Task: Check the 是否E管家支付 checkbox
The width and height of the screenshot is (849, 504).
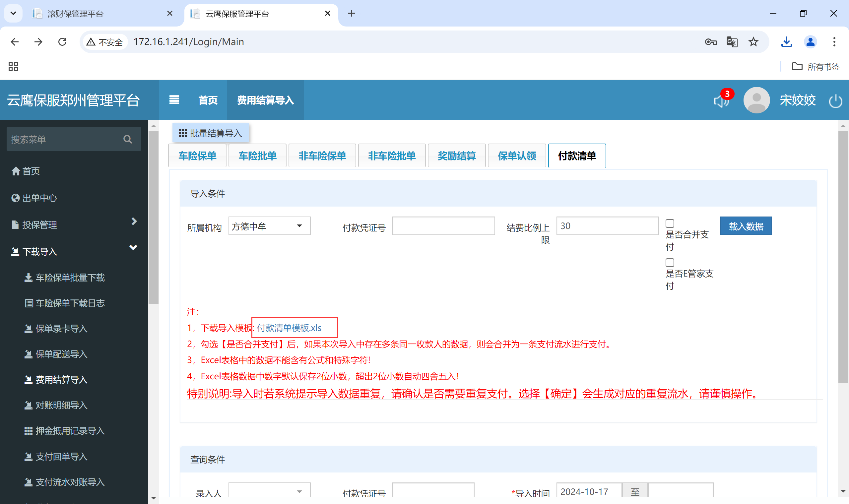Action: [x=670, y=263]
